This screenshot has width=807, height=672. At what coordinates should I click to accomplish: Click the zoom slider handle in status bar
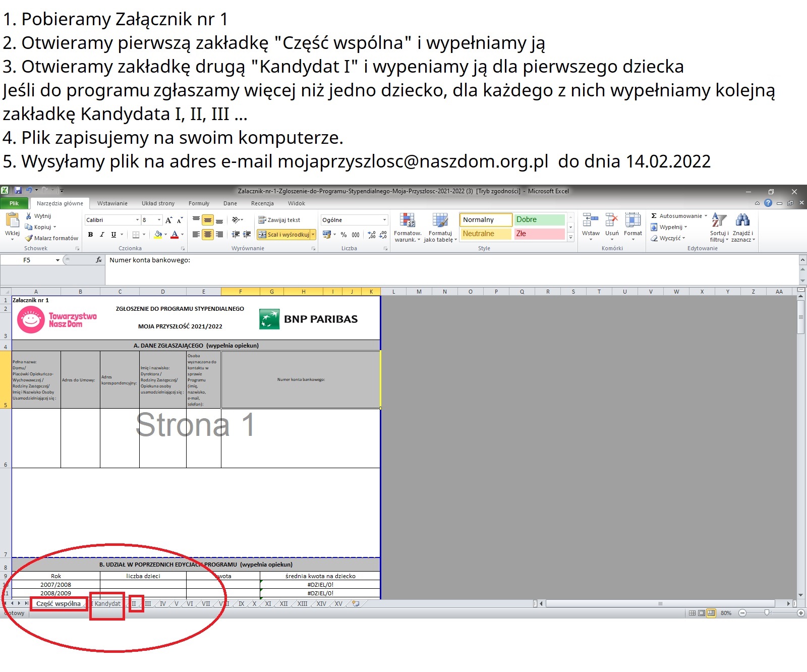(767, 612)
